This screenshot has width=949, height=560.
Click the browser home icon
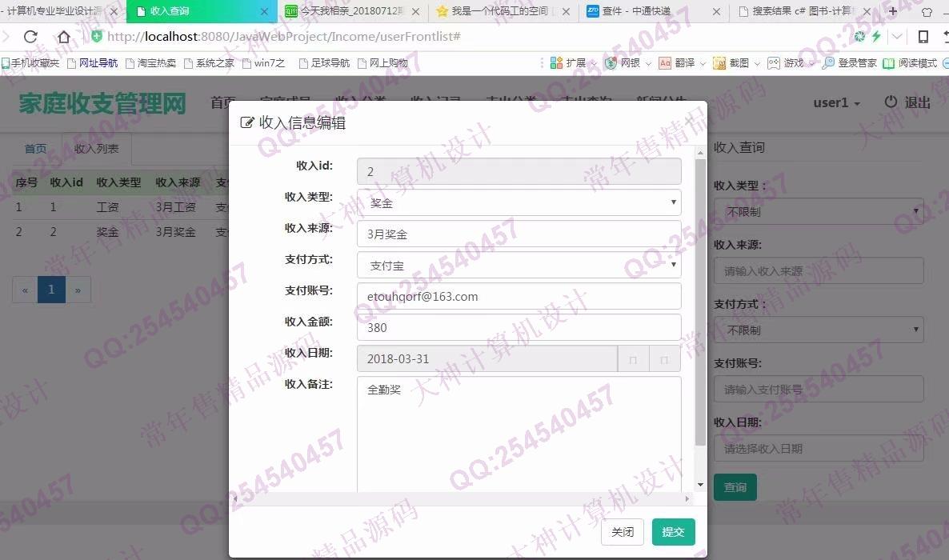click(x=64, y=37)
